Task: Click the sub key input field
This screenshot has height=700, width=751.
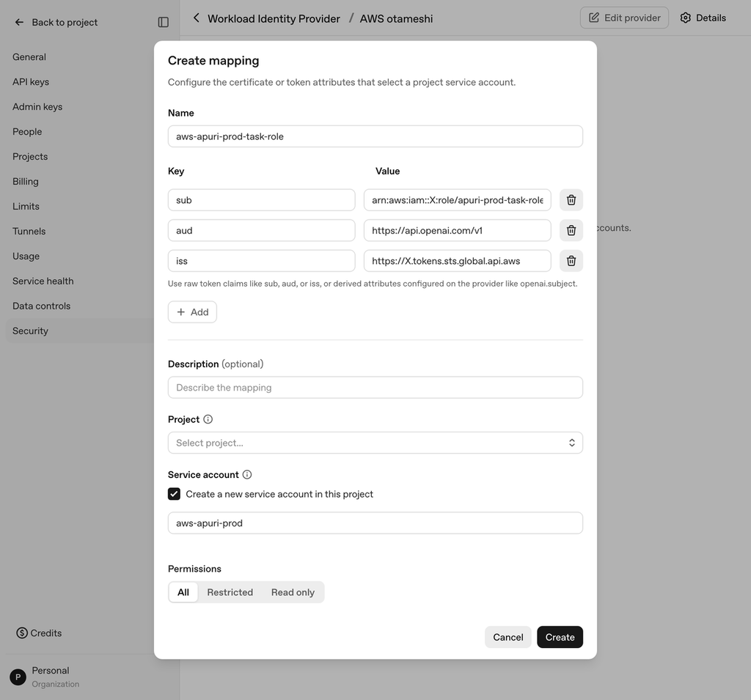Action: click(262, 200)
